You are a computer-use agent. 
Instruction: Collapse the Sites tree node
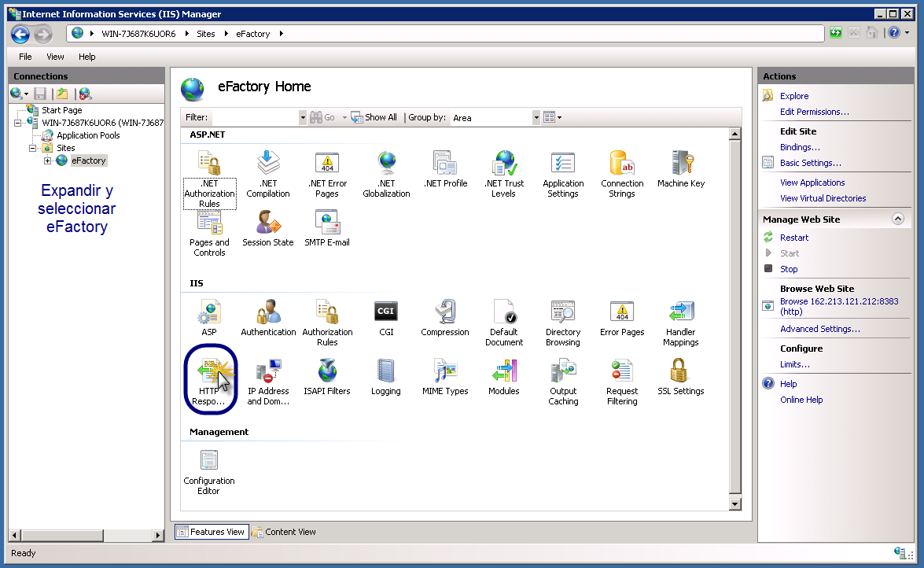coord(33,148)
